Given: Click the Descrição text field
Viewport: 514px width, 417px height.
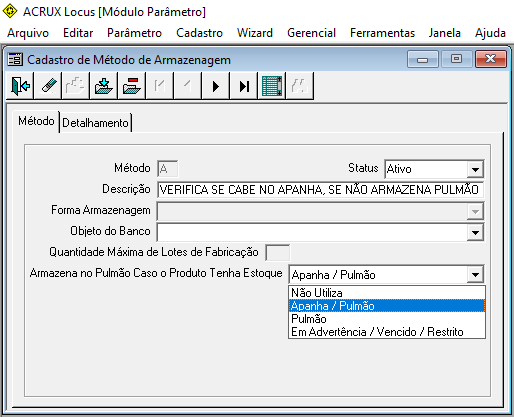Looking at the screenshot, I should (x=320, y=190).
